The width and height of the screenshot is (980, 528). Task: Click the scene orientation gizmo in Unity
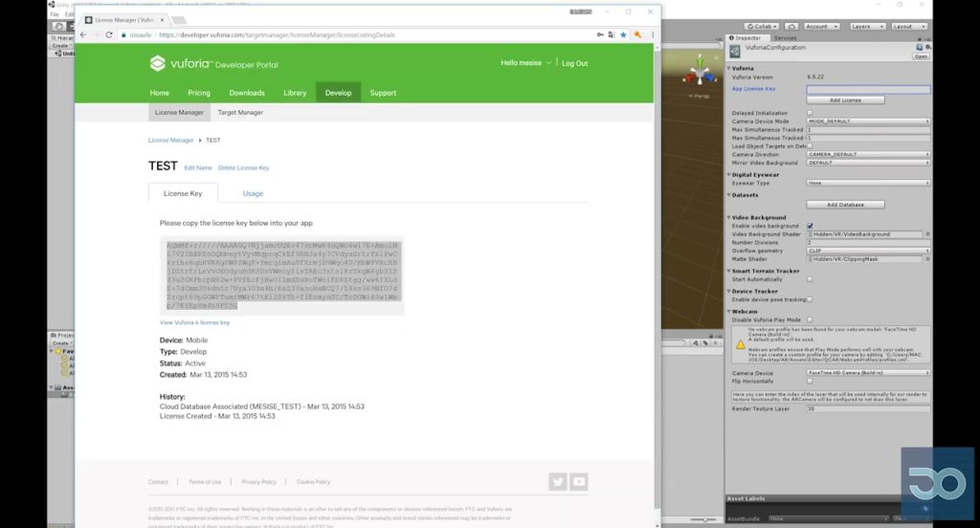tap(700, 71)
